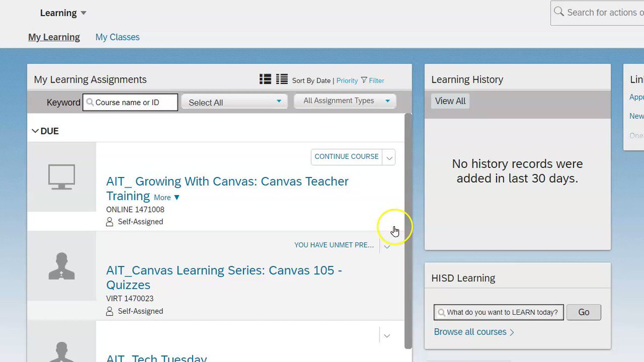Switch to My Learning tab

click(54, 37)
